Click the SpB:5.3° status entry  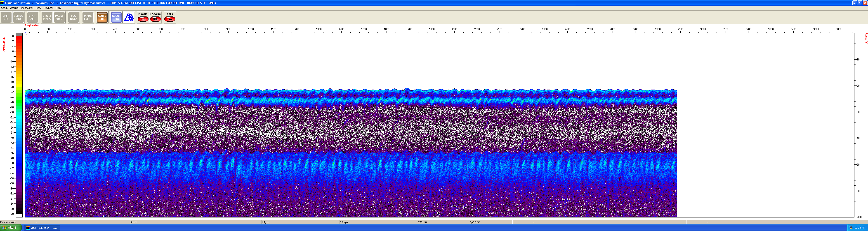pos(474,222)
